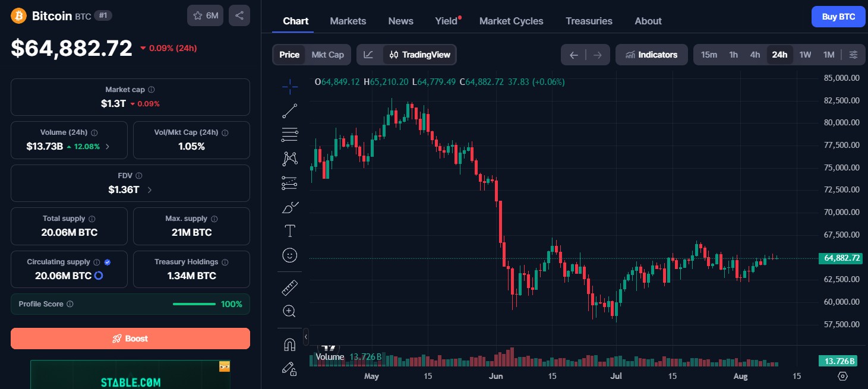
Task: Undo the last chart action
Action: click(573, 55)
